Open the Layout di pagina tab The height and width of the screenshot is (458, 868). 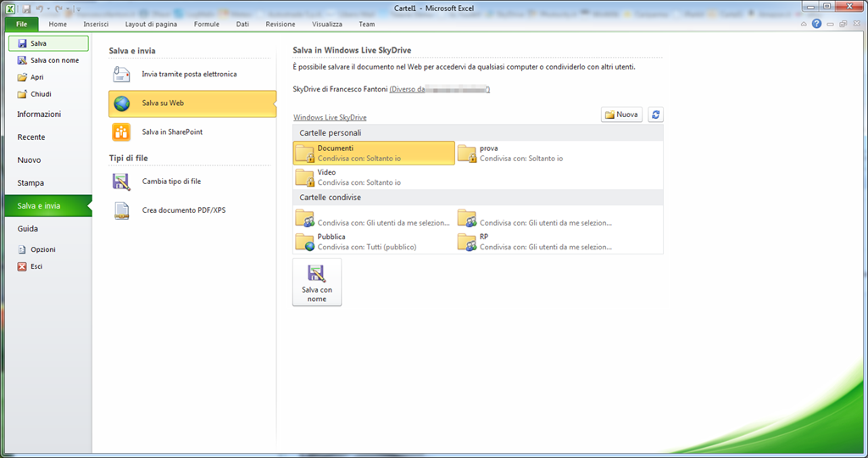[151, 25]
